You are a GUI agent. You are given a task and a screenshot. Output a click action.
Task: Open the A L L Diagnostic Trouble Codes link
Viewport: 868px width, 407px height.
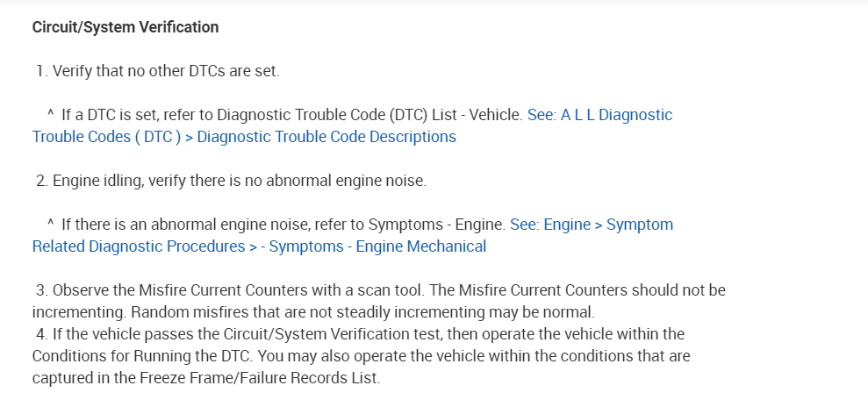[599, 115]
